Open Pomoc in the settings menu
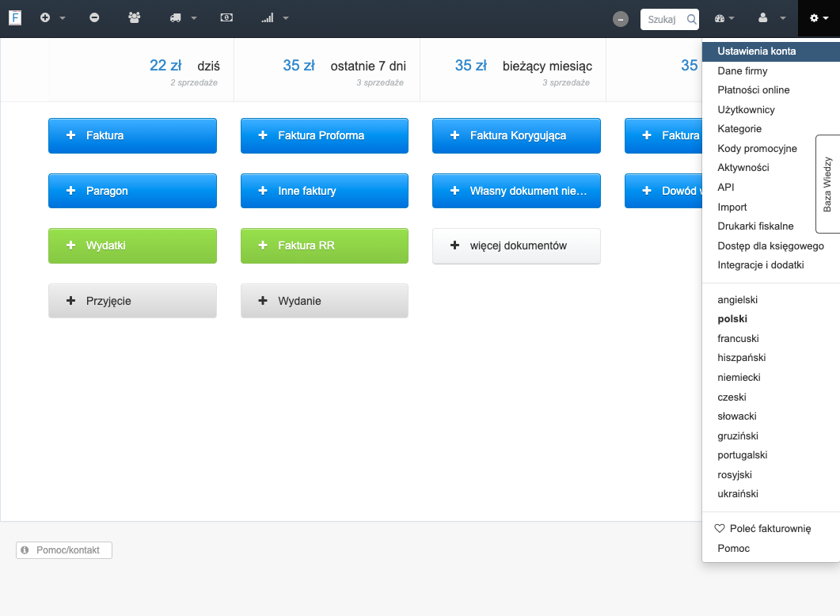Screen dimensions: 840x616 coord(771,549)
